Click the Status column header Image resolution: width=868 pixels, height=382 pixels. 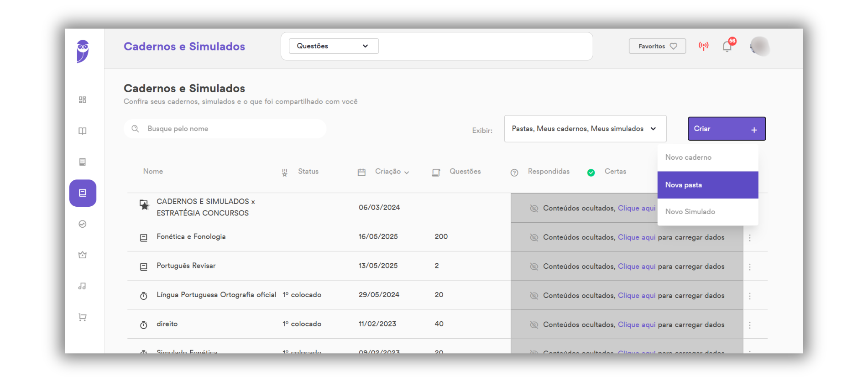click(308, 172)
